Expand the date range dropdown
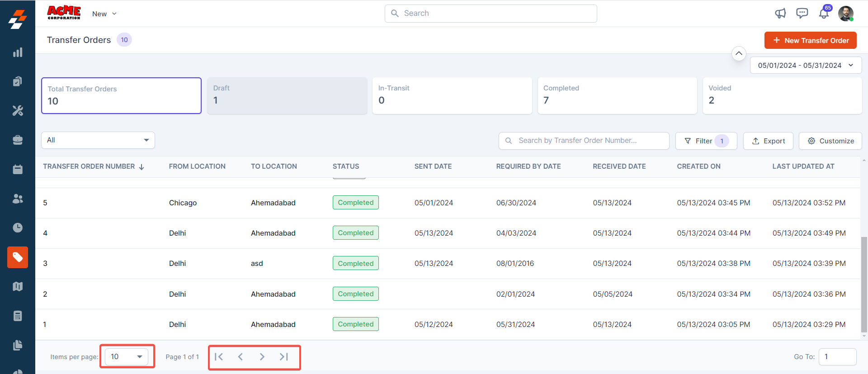This screenshot has height=374, width=868. click(806, 65)
